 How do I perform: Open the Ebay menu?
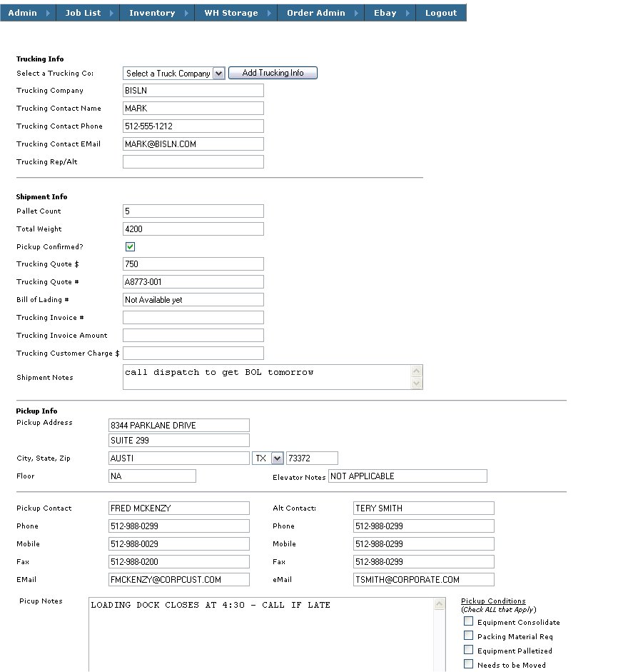385,12
